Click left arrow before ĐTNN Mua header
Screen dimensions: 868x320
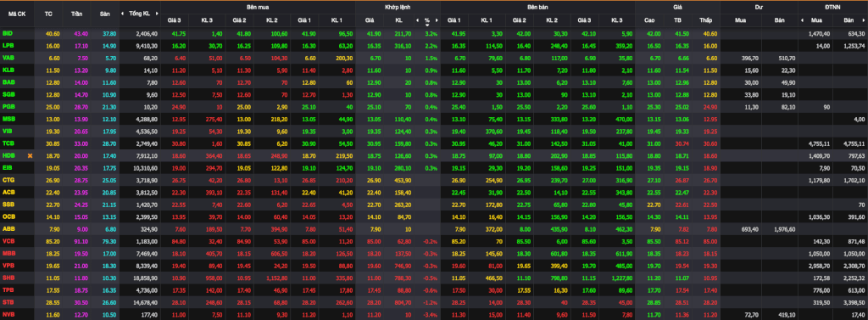(x=802, y=20)
